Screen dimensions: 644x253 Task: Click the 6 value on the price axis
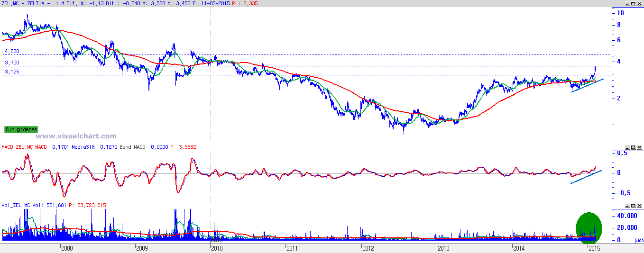tap(619, 40)
